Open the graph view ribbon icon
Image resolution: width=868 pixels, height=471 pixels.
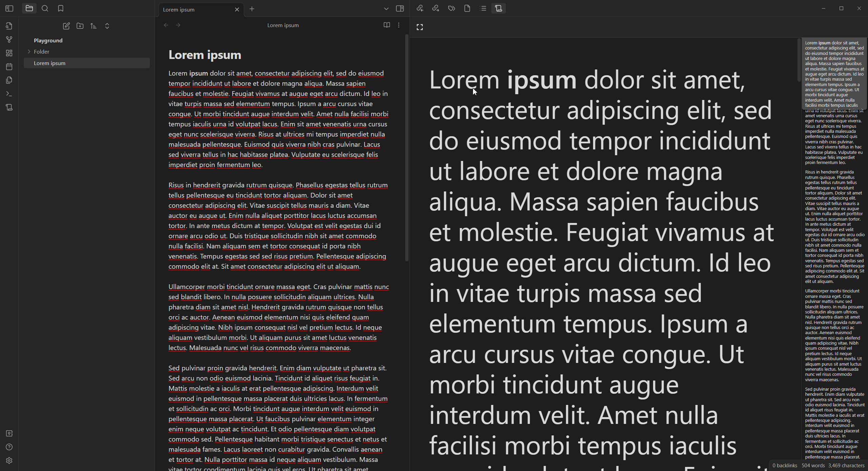(9, 40)
